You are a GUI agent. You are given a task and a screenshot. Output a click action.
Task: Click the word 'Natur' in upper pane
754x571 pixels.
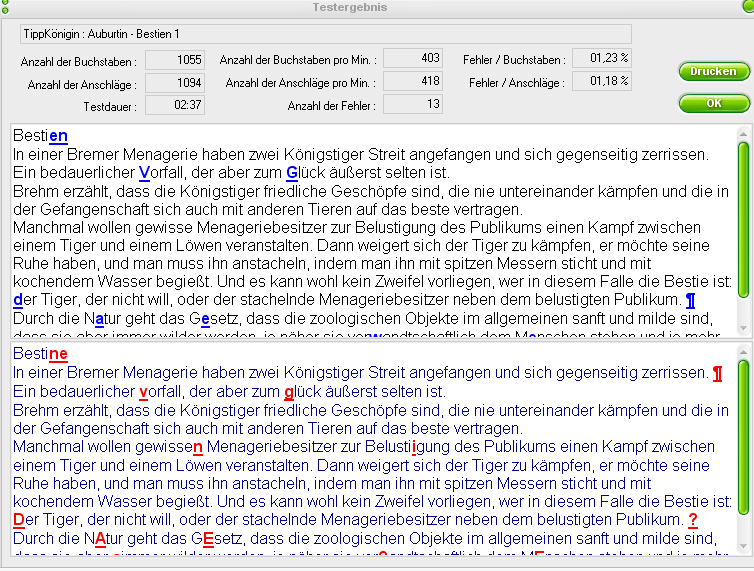[x=102, y=319]
